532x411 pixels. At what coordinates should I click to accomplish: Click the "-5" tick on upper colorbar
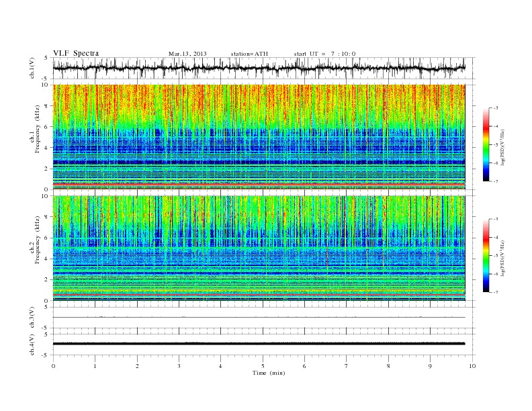(496, 145)
